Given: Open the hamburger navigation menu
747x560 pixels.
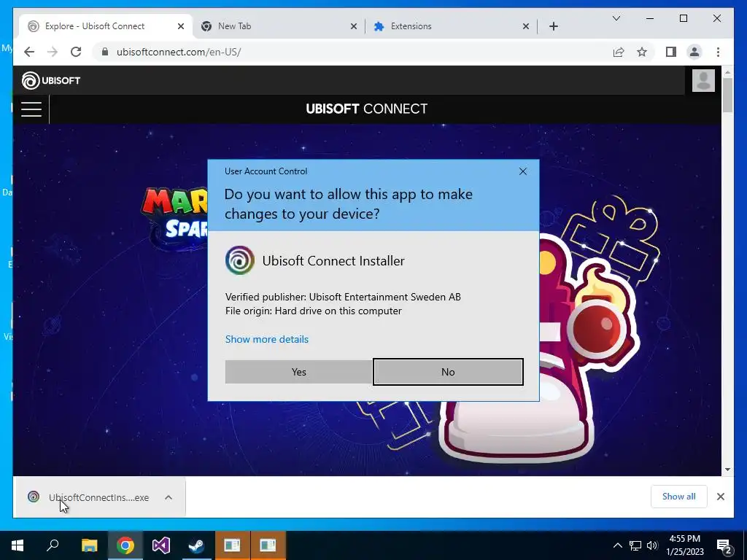Looking at the screenshot, I should point(31,109).
